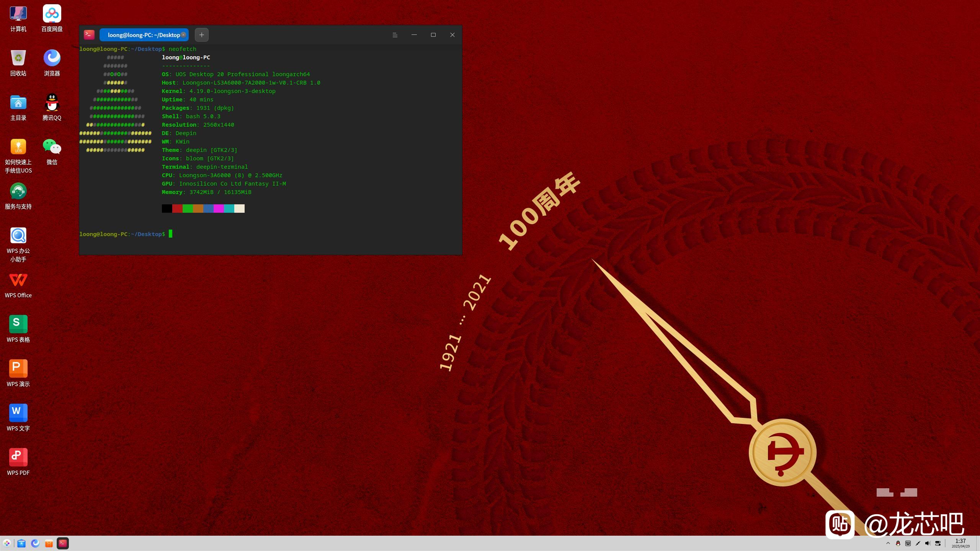The height and width of the screenshot is (551, 980).
Task: Select the 回收站 recycle bin icon
Action: (18, 63)
